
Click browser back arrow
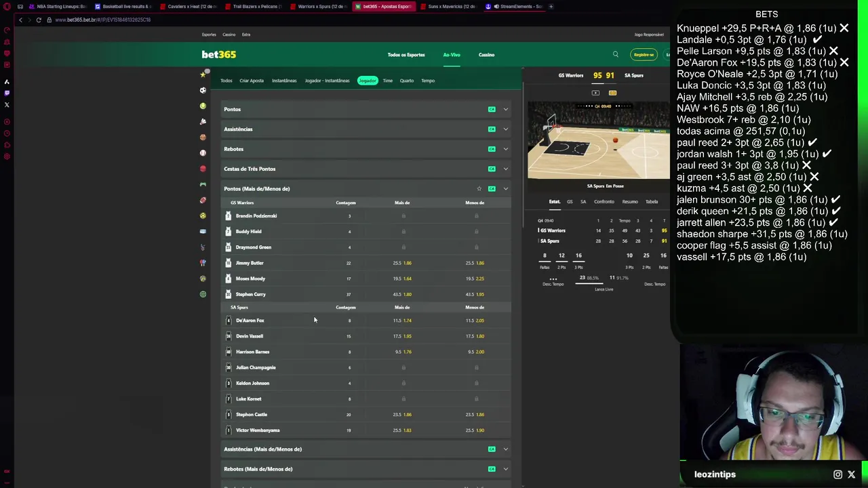[x=20, y=20]
